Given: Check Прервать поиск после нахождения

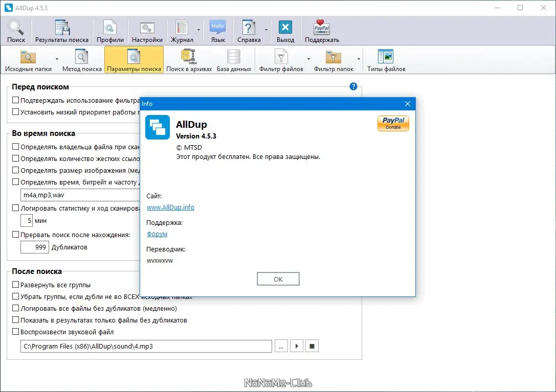Looking at the screenshot, I should 16,234.
